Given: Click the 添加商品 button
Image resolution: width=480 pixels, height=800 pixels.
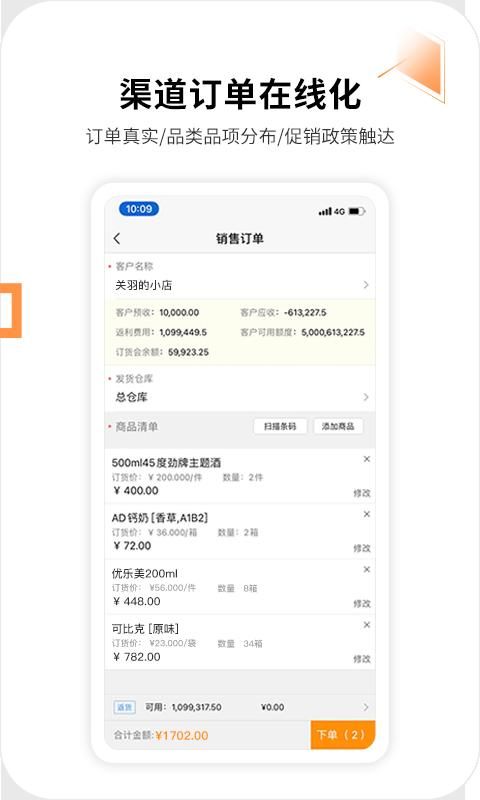Looking at the screenshot, I should pyautogui.click(x=338, y=426).
